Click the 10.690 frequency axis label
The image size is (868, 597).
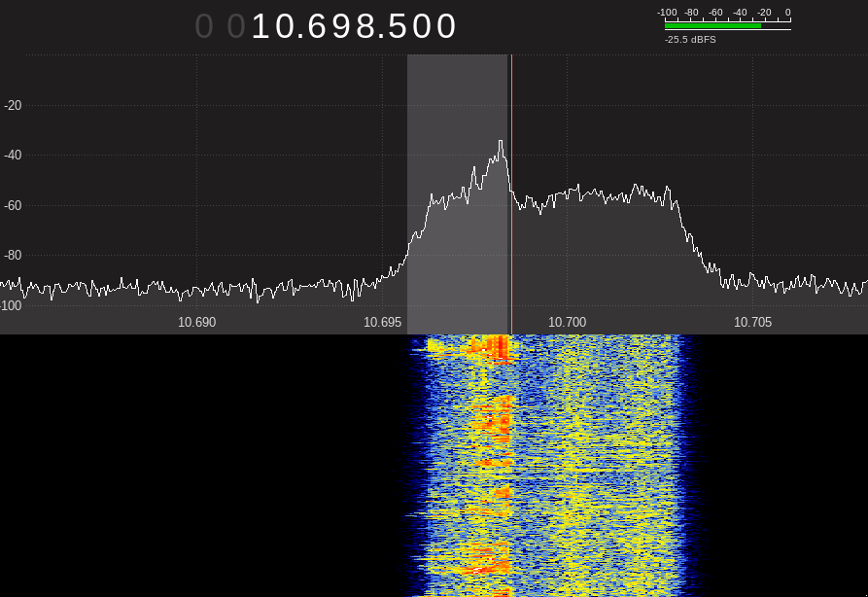[x=197, y=322]
